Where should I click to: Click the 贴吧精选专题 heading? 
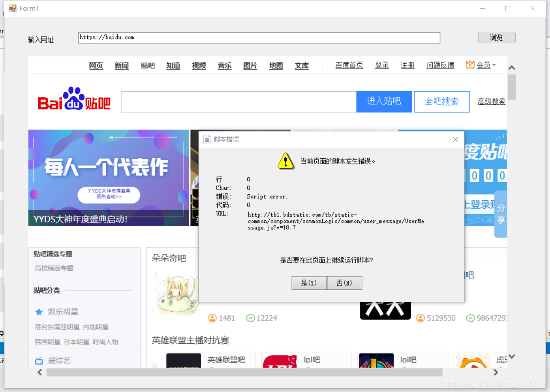coord(53,254)
